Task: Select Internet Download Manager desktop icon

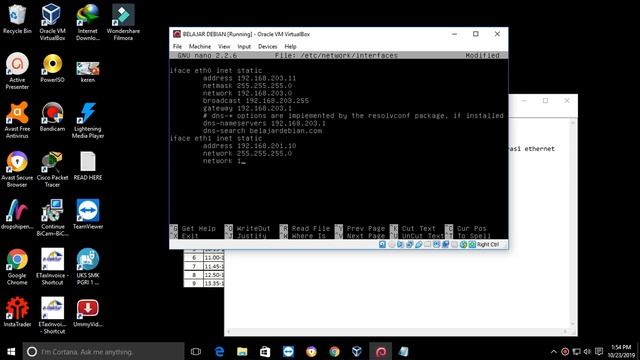Action: (x=88, y=22)
